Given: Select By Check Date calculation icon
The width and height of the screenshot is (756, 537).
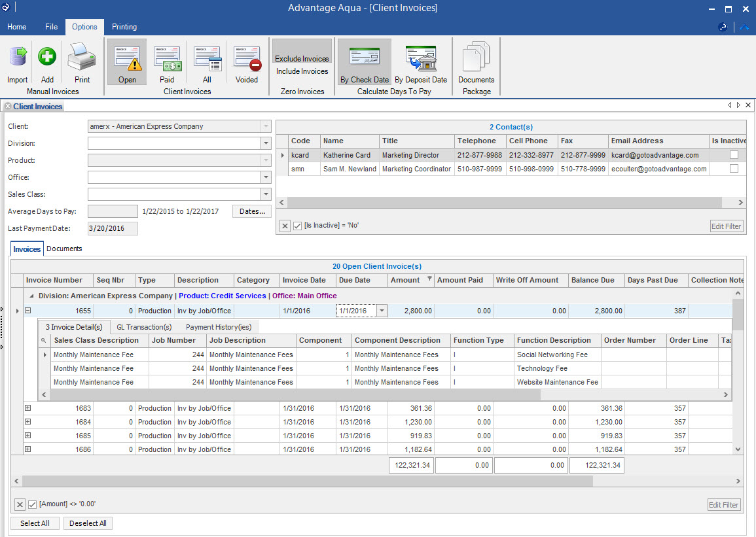Looking at the screenshot, I should (364, 63).
